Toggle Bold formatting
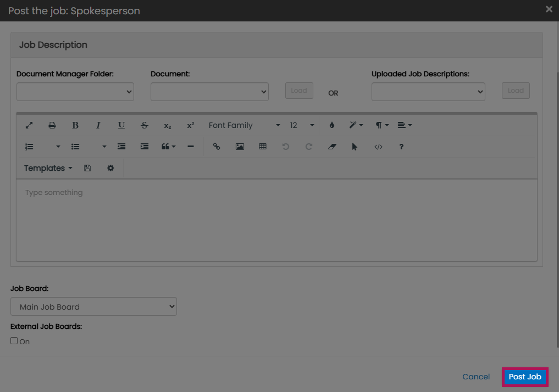Viewport: 559px width, 392px height. [75, 125]
